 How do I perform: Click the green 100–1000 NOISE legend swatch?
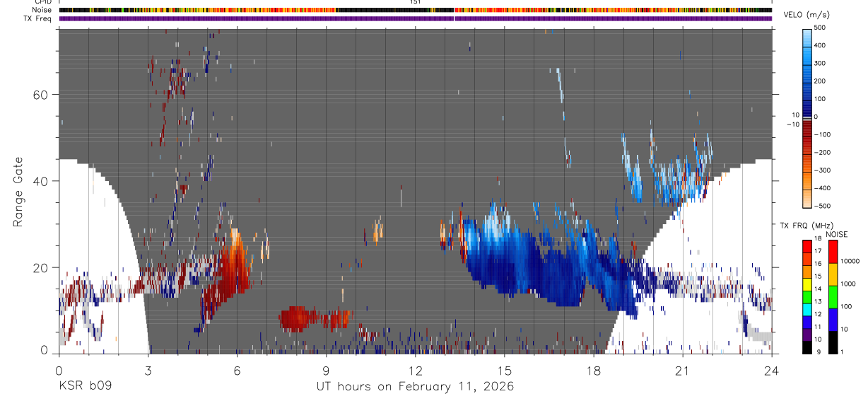tap(832, 296)
